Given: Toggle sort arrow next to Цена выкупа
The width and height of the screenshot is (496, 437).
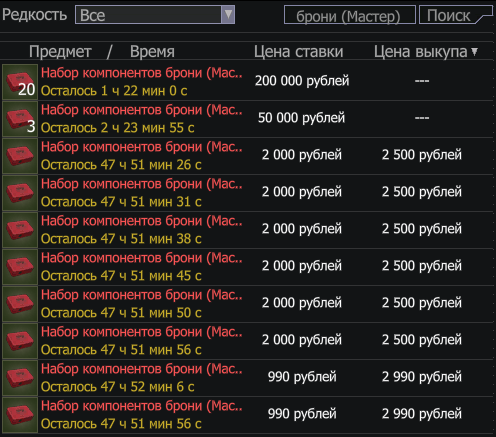Looking at the screenshot, I should (475, 52).
